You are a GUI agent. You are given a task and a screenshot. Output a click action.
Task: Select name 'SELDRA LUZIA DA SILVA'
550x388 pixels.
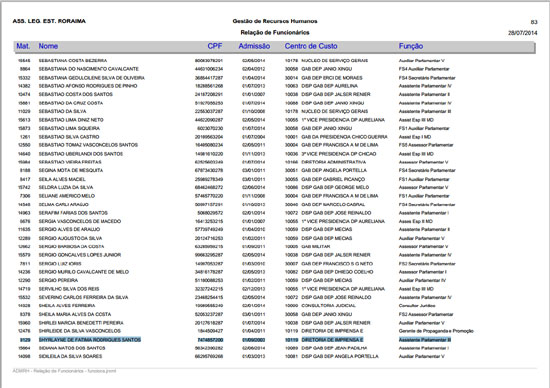tap(66, 187)
